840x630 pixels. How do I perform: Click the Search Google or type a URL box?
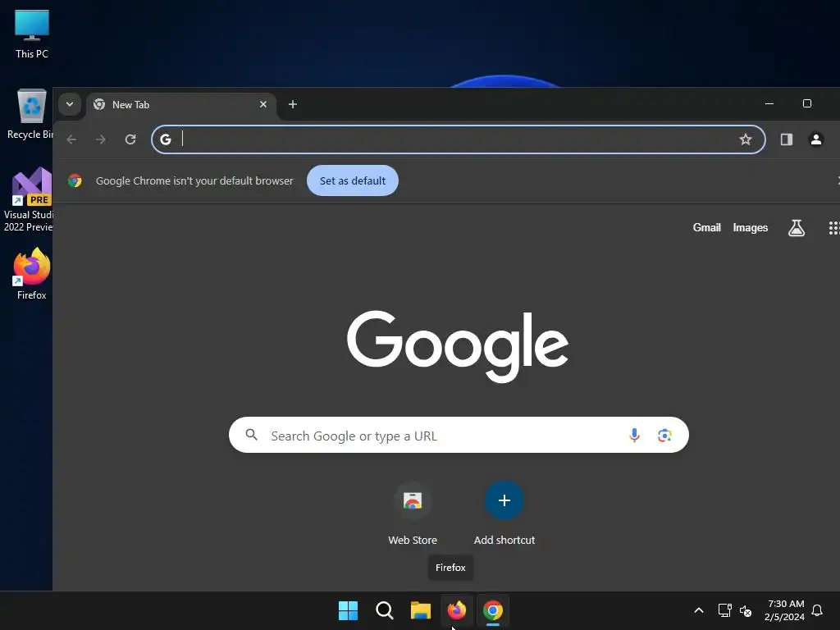tap(459, 435)
